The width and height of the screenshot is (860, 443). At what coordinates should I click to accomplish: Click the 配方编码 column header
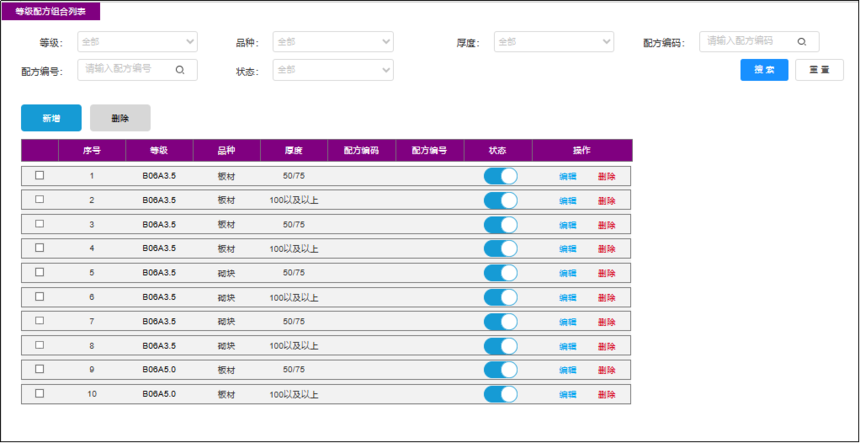pyautogui.click(x=361, y=150)
